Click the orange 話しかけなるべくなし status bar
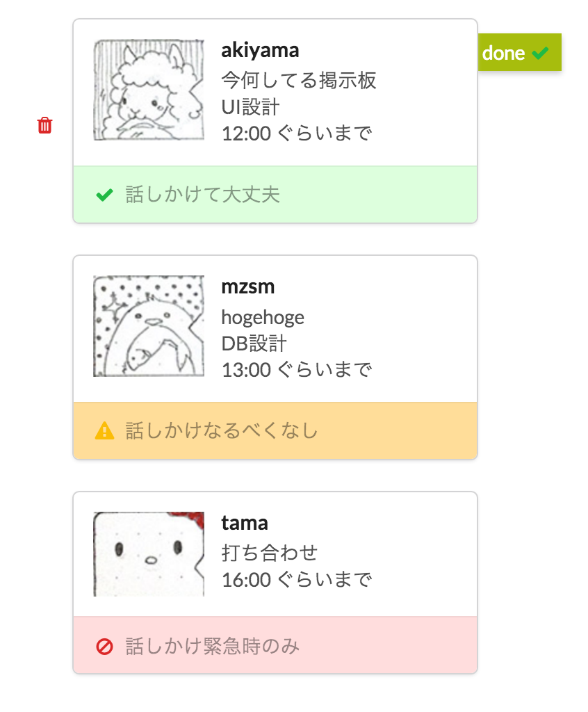Image resolution: width=588 pixels, height=712 pixels. [275, 431]
